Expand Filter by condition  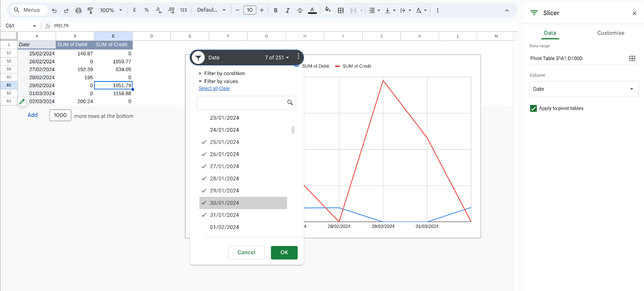click(221, 73)
